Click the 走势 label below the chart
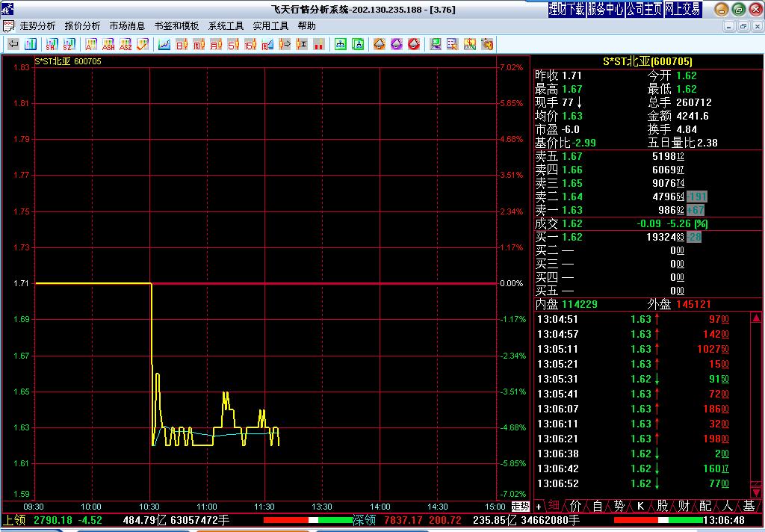Image resolution: width=765 pixels, height=532 pixels. click(520, 507)
